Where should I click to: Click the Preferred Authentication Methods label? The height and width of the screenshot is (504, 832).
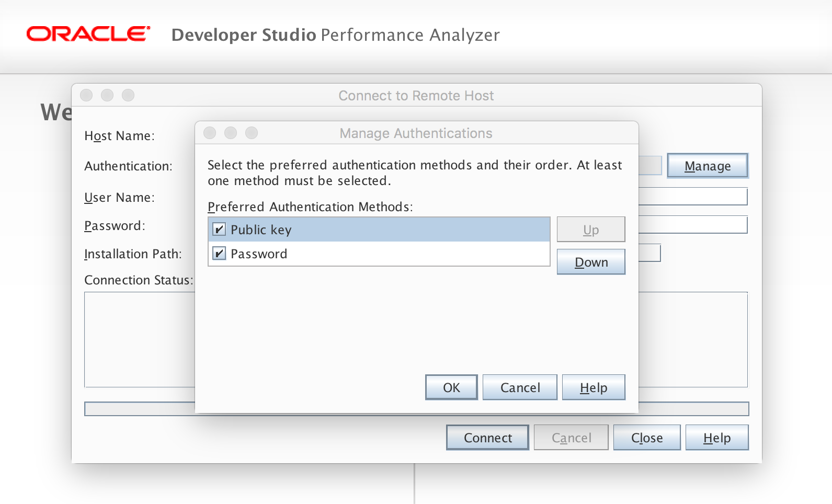click(310, 207)
